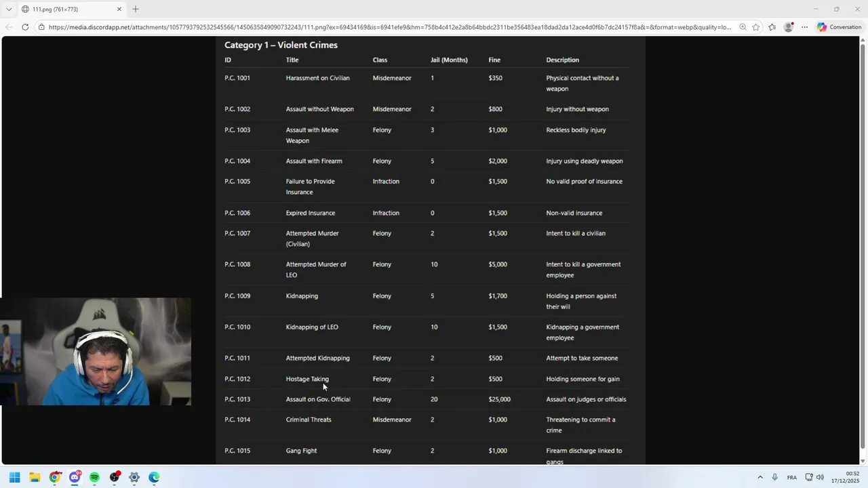Click 'Assault on judges or officials' description
The width and height of the screenshot is (868, 488).
(x=586, y=399)
